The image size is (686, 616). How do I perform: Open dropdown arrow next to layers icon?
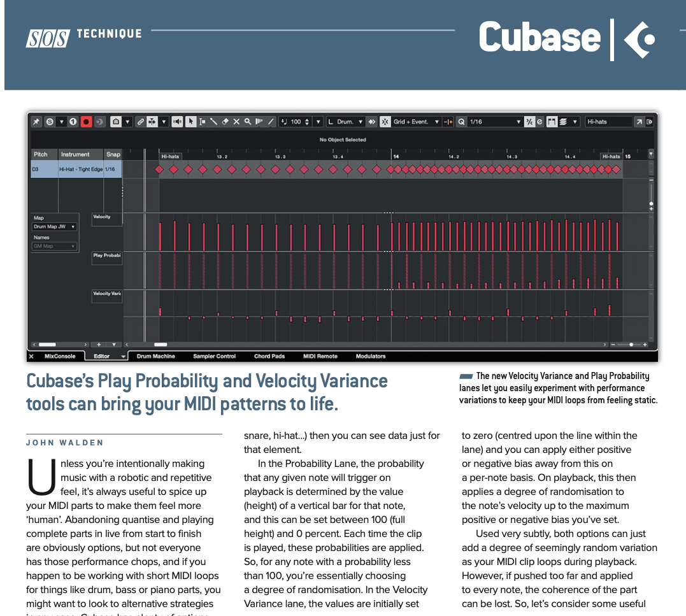click(x=575, y=122)
